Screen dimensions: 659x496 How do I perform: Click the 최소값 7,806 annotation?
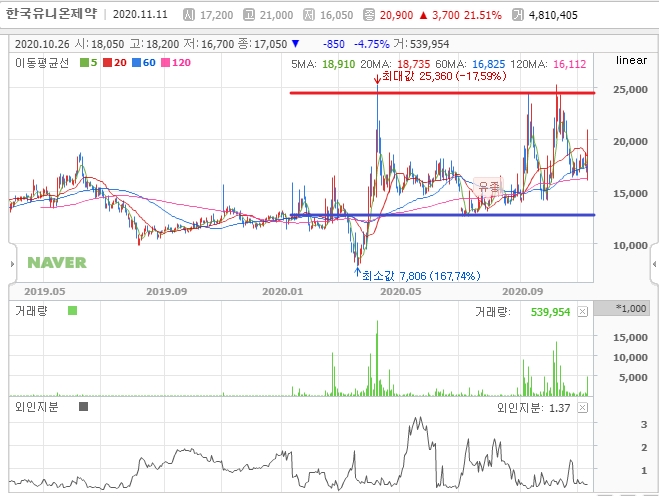[421, 276]
